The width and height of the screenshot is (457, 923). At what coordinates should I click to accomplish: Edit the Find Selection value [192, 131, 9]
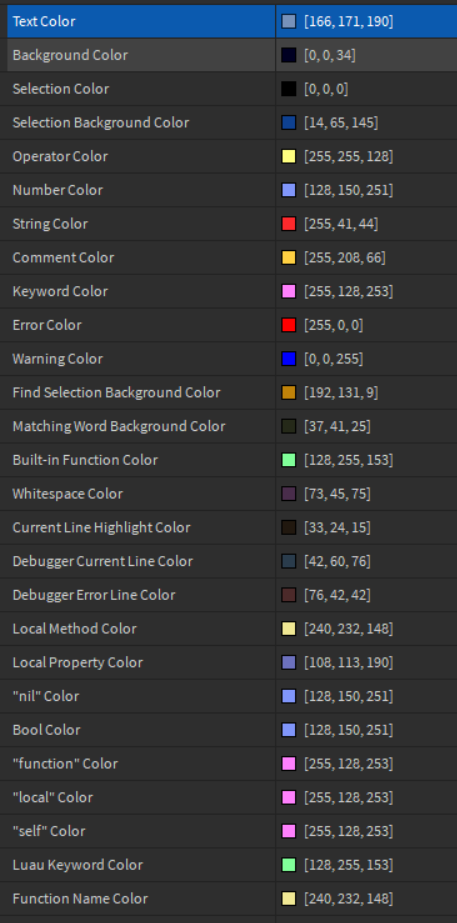[x=341, y=393]
